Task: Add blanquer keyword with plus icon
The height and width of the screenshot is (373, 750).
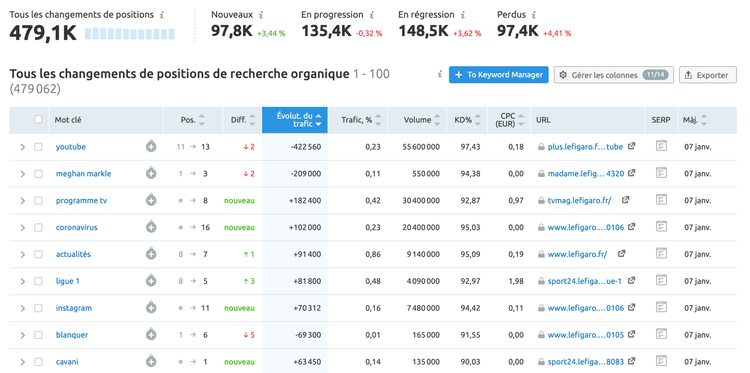Action: pyautogui.click(x=151, y=334)
